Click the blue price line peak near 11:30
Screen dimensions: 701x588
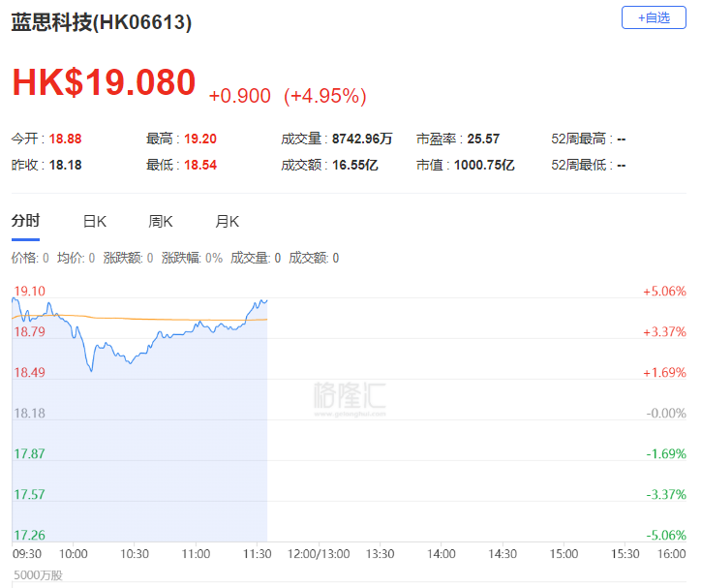(x=262, y=301)
